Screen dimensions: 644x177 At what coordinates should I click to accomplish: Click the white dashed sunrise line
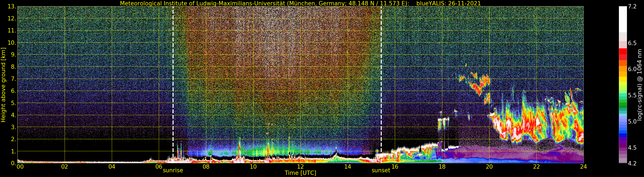(x=173, y=75)
